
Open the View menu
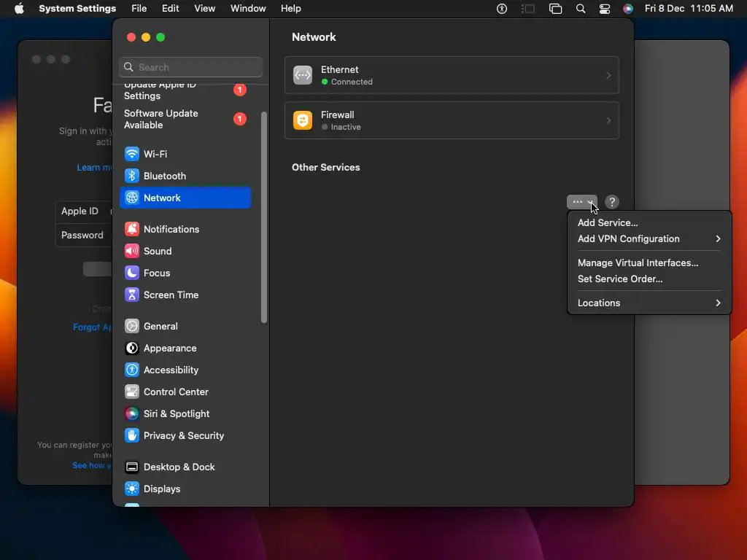pyautogui.click(x=204, y=9)
